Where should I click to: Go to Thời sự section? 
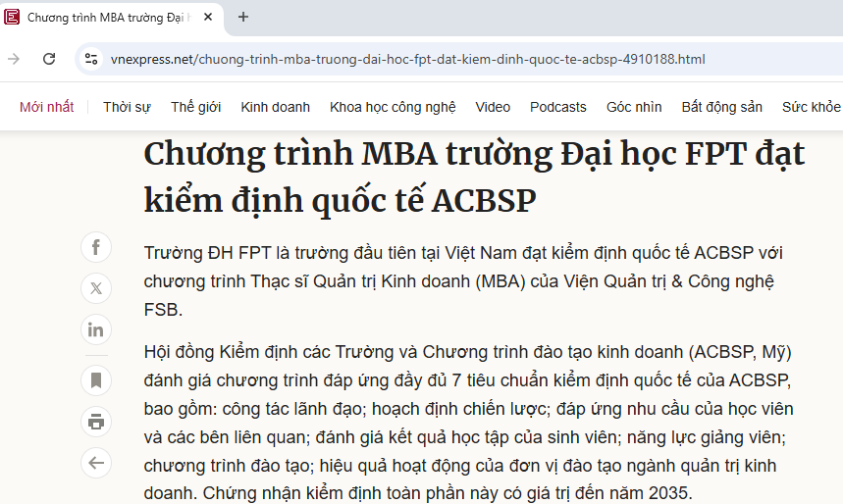point(127,107)
